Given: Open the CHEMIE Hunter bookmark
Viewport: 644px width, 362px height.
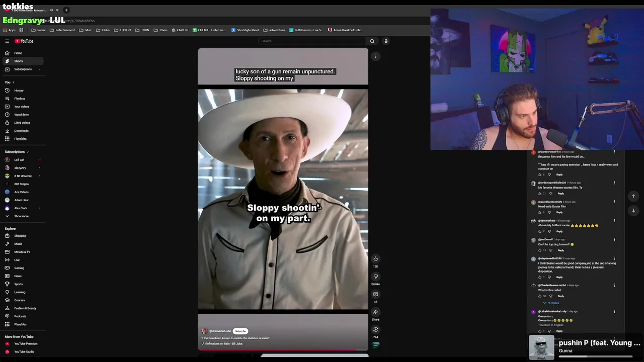Looking at the screenshot, I should coord(209,30).
